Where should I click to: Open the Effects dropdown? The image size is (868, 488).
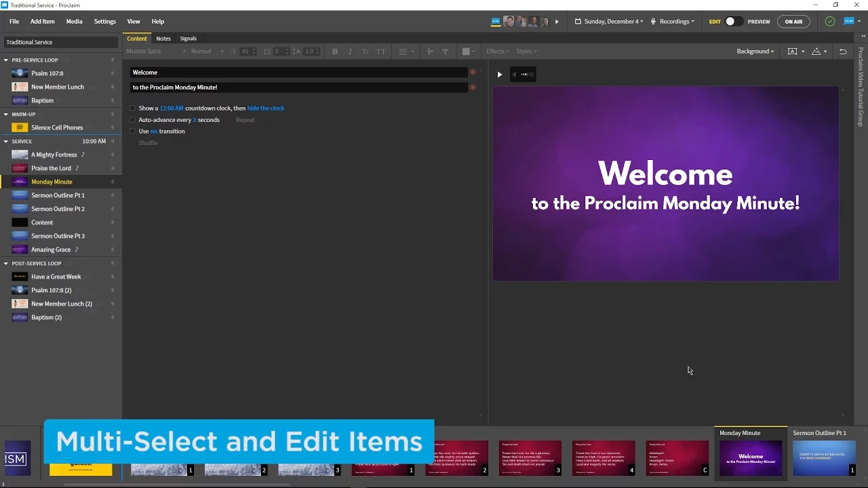click(x=497, y=52)
